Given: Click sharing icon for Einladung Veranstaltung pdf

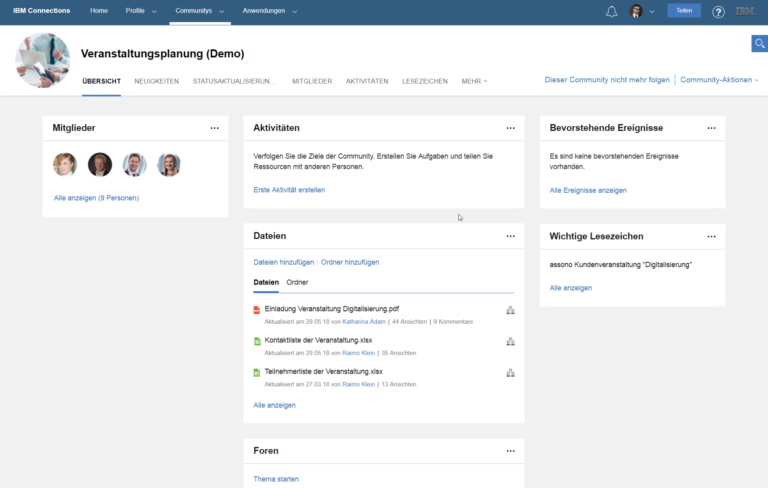Looking at the screenshot, I should click(x=510, y=310).
